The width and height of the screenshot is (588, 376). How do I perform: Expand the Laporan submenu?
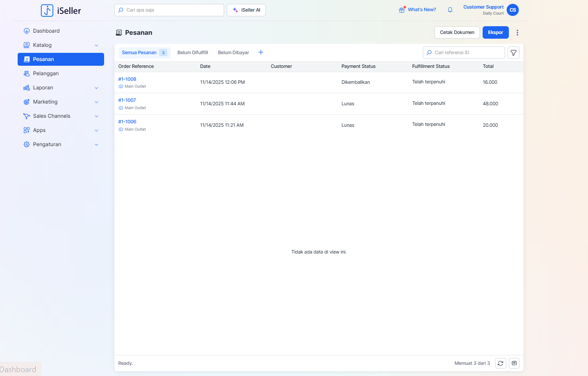[96, 88]
